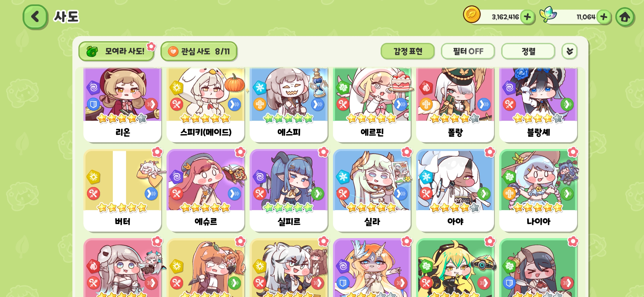Screen dimensions: 644x297
Task: Toggle favorite flower on 버터 card
Action: click(157, 152)
